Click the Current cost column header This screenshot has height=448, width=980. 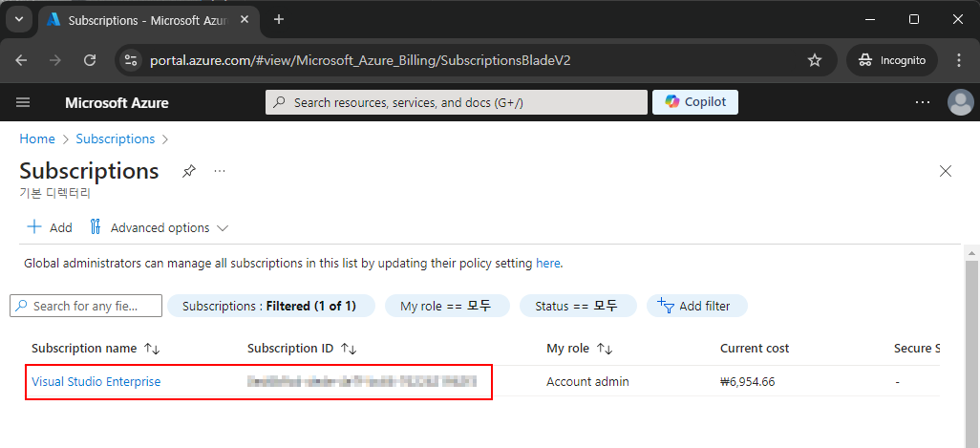[755, 349]
